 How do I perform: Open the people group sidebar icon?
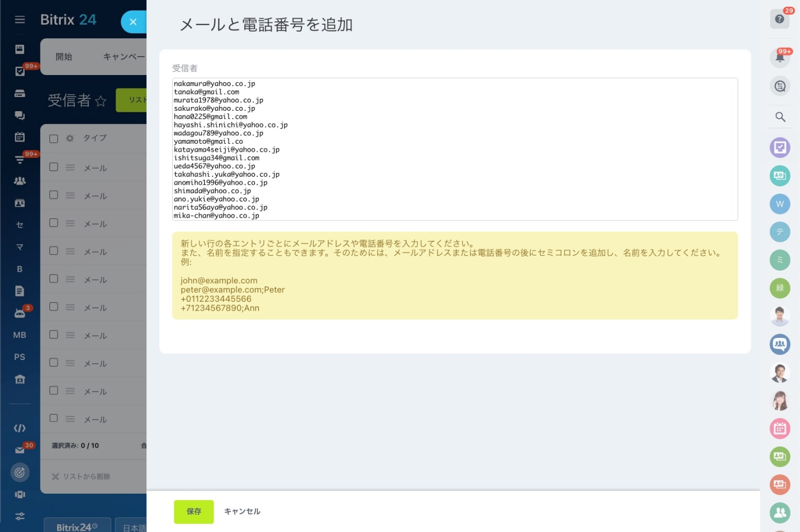click(x=20, y=181)
